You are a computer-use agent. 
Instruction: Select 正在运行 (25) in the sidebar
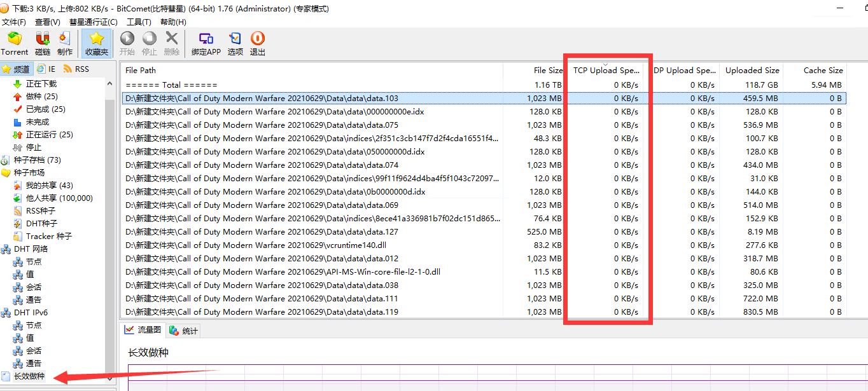(43, 135)
